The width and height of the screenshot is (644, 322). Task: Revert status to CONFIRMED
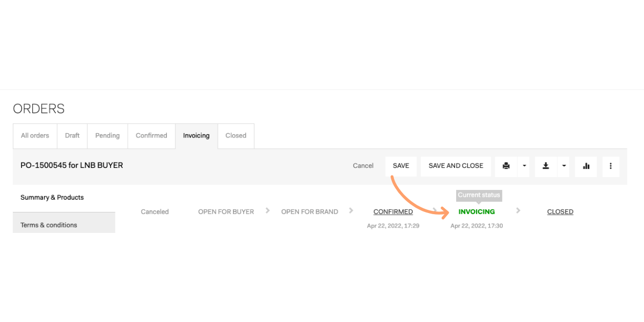click(393, 212)
